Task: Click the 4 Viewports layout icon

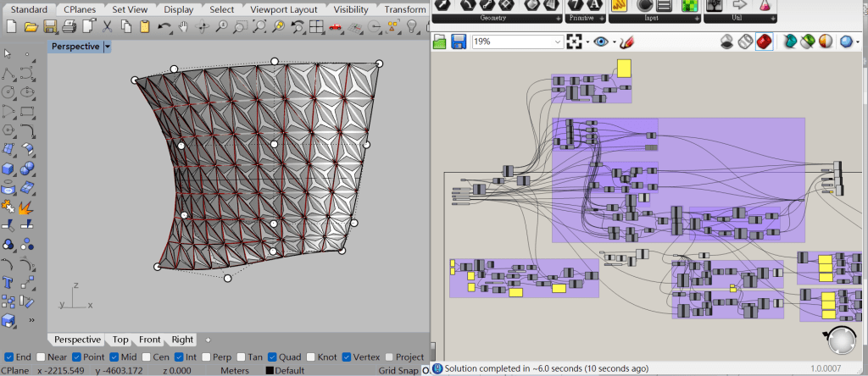Action: tap(316, 26)
